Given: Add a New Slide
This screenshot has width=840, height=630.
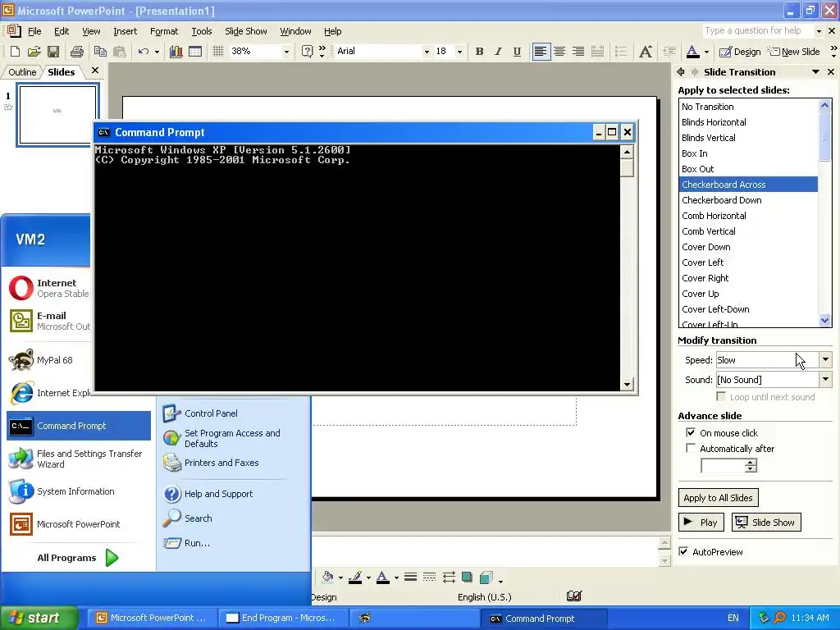Looking at the screenshot, I should (794, 52).
